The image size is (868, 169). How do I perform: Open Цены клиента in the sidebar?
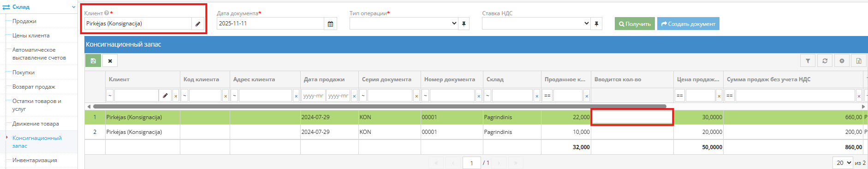(x=31, y=36)
